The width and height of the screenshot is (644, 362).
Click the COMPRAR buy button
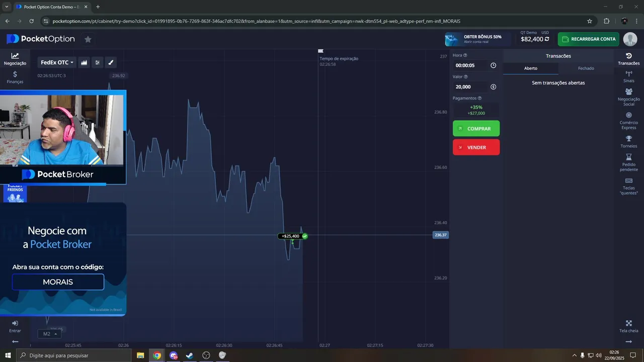coord(476,129)
